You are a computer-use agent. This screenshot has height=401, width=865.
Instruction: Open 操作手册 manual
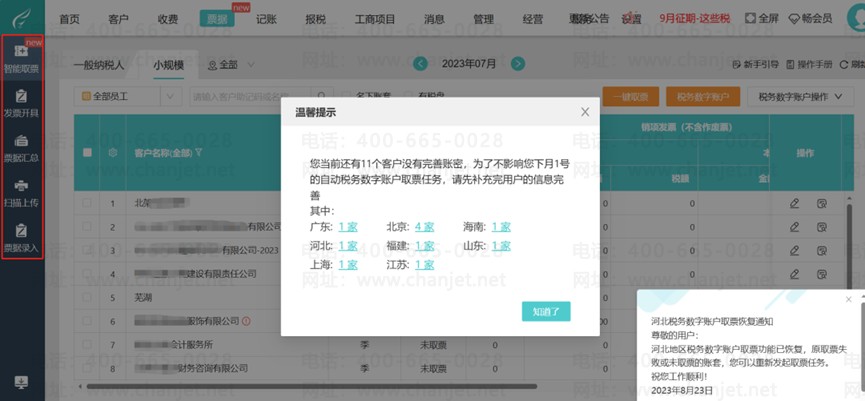tap(809, 65)
